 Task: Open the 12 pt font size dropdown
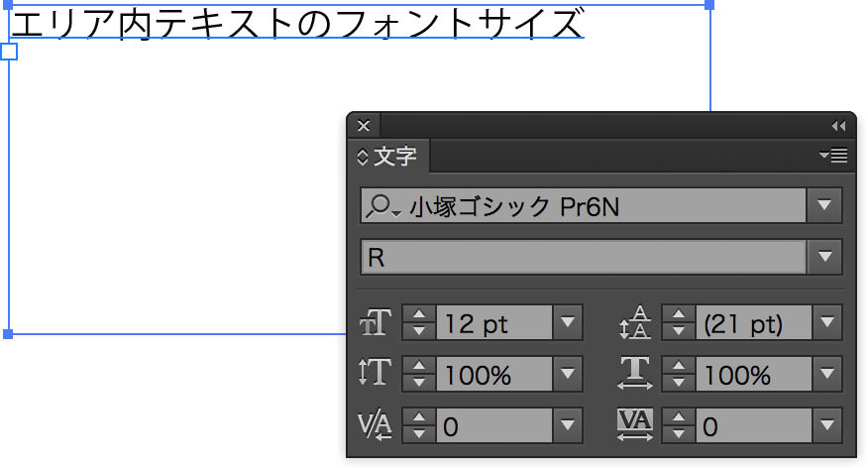(x=568, y=322)
